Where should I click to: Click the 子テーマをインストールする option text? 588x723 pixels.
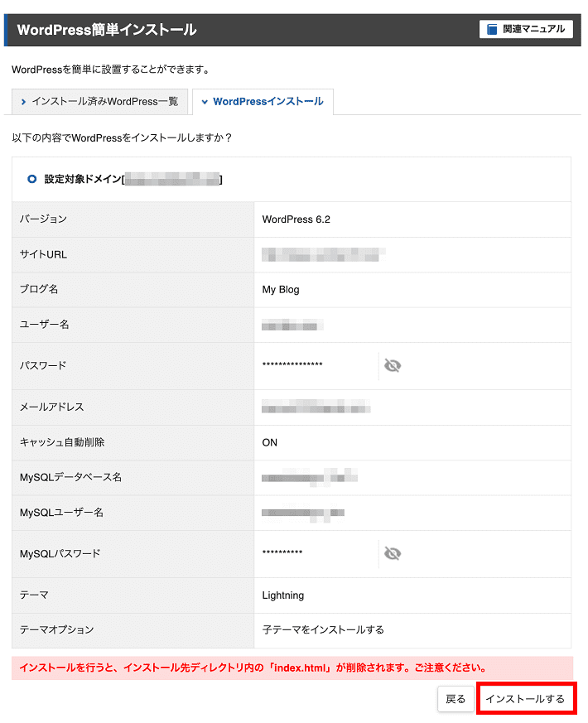[323, 630]
